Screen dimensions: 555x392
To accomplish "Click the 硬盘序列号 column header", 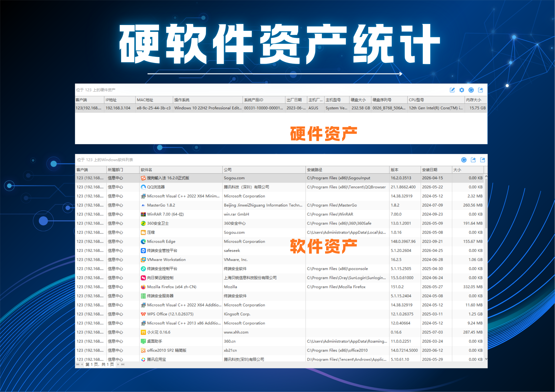I will coord(389,100).
